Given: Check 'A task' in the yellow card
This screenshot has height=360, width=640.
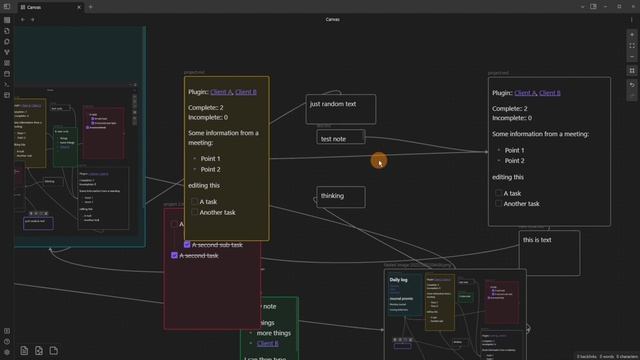Looking at the screenshot, I should 194,201.
